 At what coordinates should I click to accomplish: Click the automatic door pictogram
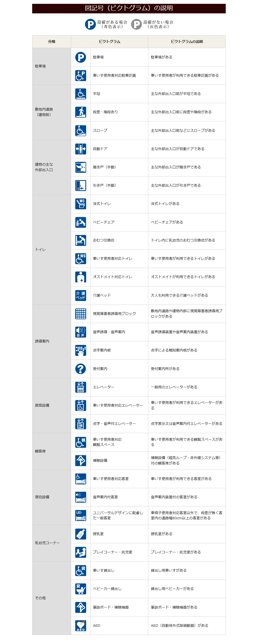point(81,149)
